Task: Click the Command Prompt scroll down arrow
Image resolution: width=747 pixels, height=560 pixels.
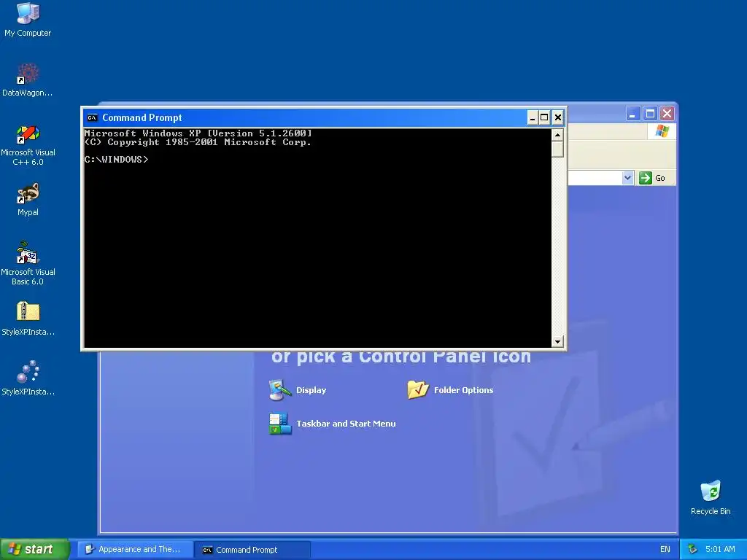Action: 557,341
